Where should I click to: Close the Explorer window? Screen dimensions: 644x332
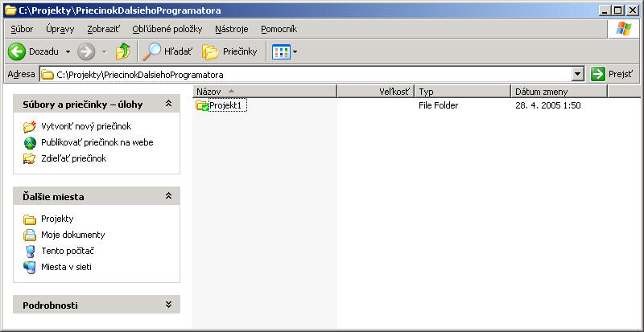(x=632, y=10)
